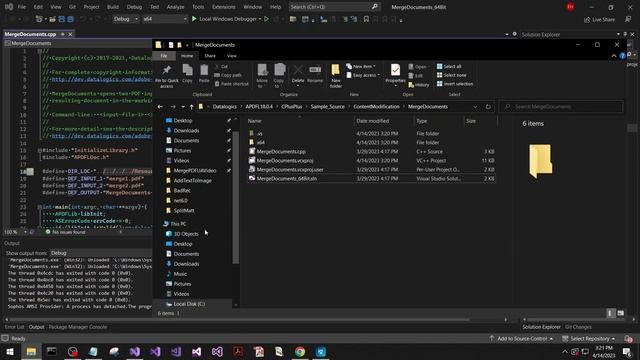This screenshot has height=360, width=640.
Task: Open the Extensions menu in Visual Studio
Action: pyautogui.click(x=224, y=7)
